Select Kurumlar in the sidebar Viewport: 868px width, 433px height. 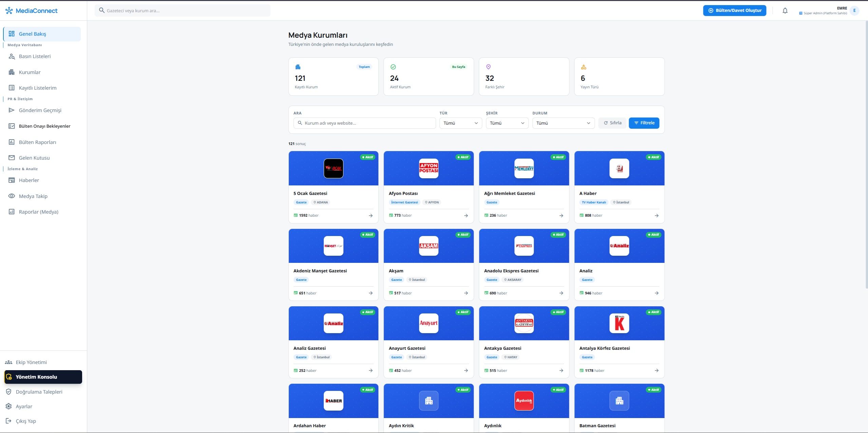coord(30,72)
